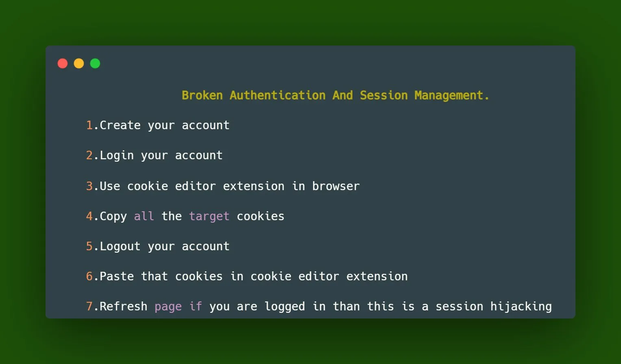Click the green maximize dot
Image resolution: width=621 pixels, height=364 pixels.
95,63
